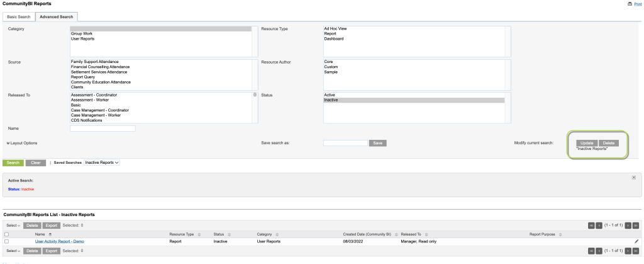Switch to the Basic Search tab
Screen dimensions: 644x264
pos(18,17)
